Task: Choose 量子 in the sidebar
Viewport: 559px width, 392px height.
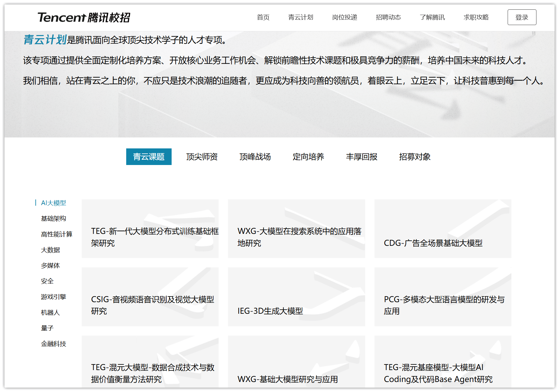Action: tap(47, 328)
